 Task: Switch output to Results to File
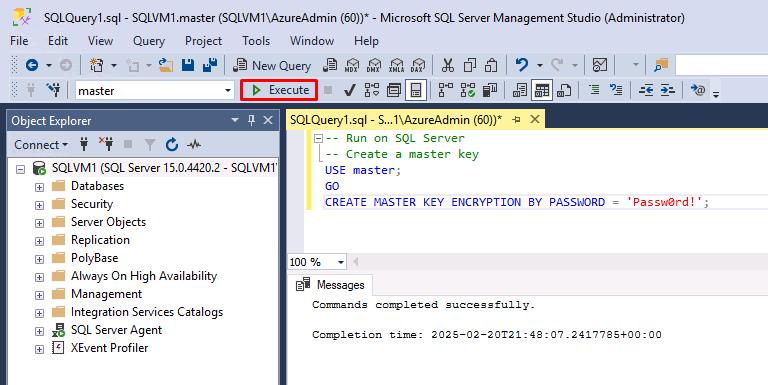click(564, 90)
